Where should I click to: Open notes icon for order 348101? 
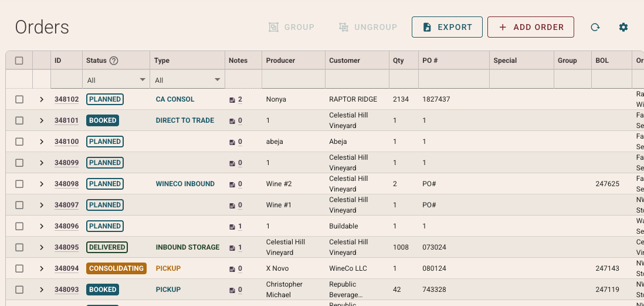(x=232, y=120)
